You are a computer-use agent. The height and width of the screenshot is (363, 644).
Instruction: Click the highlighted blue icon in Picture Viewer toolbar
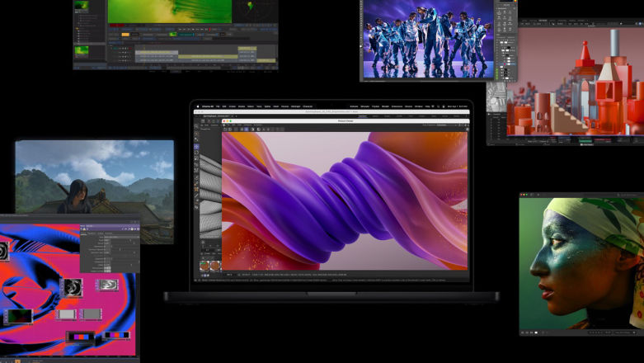coord(246,130)
